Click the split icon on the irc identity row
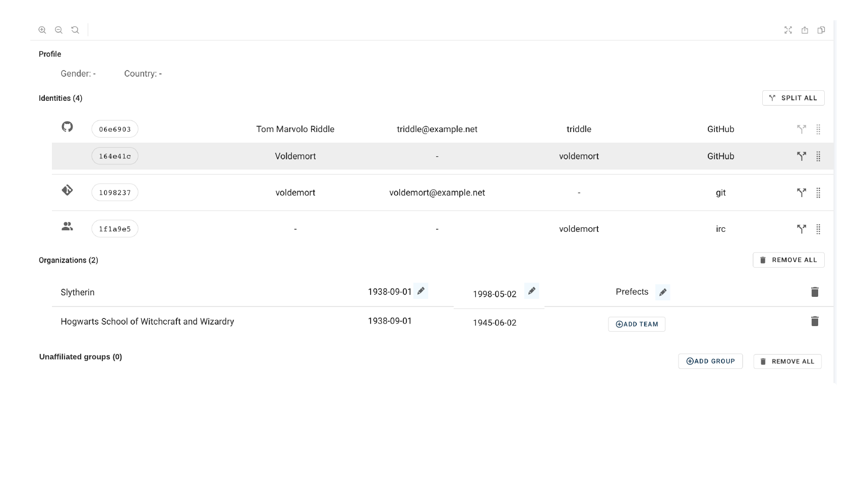Viewport: 857px width, 504px height. pos(801,229)
